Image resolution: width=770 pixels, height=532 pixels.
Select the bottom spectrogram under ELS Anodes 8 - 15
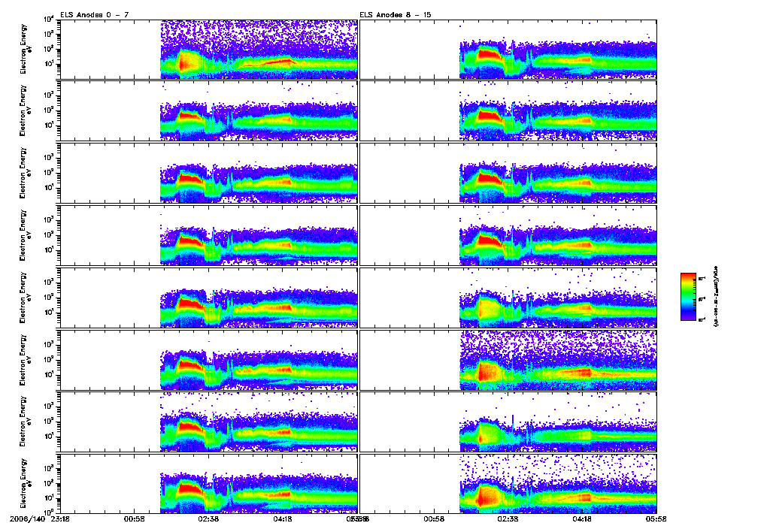pyautogui.click(x=508, y=484)
